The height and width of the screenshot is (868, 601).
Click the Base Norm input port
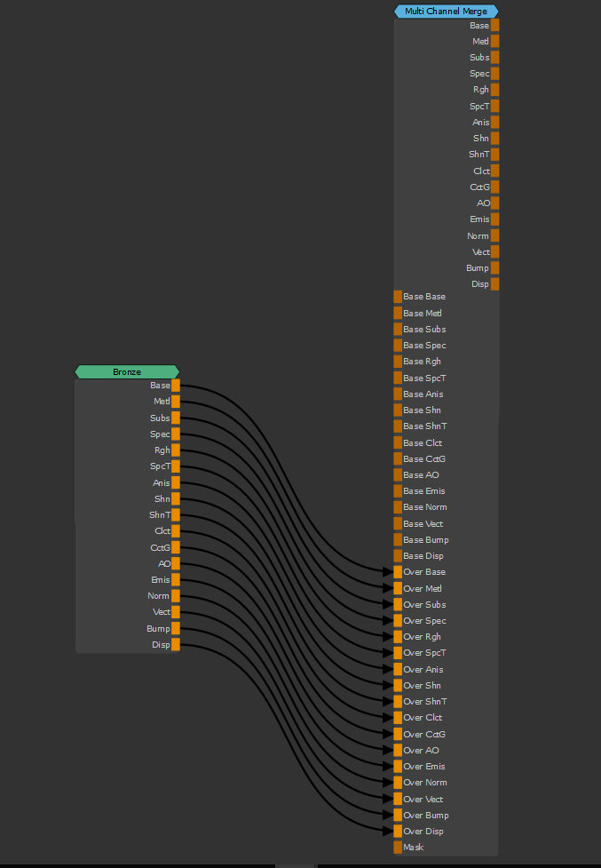point(398,507)
